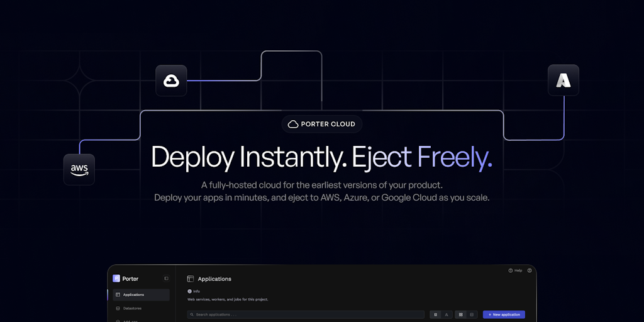
Task: Click the Porter Cloud badge
Action: pyautogui.click(x=321, y=124)
